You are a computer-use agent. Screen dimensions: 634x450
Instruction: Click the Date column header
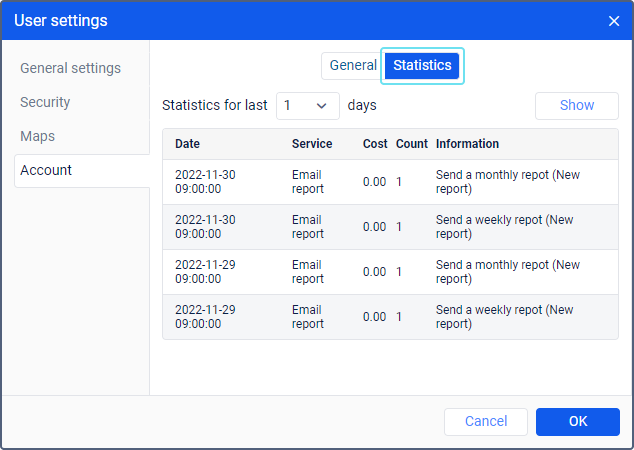click(187, 144)
